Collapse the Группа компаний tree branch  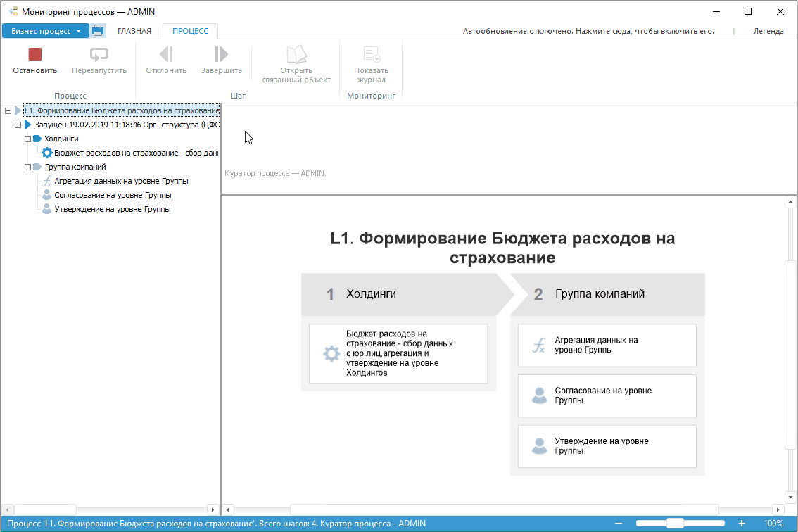[27, 167]
